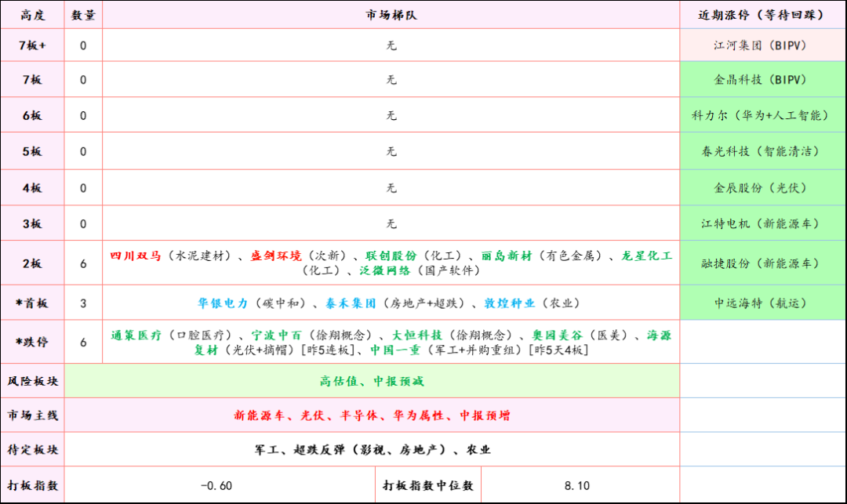This screenshot has height=504, width=847.
Task: Click the "江河集团（BIPV）" cell
Action: point(762,45)
